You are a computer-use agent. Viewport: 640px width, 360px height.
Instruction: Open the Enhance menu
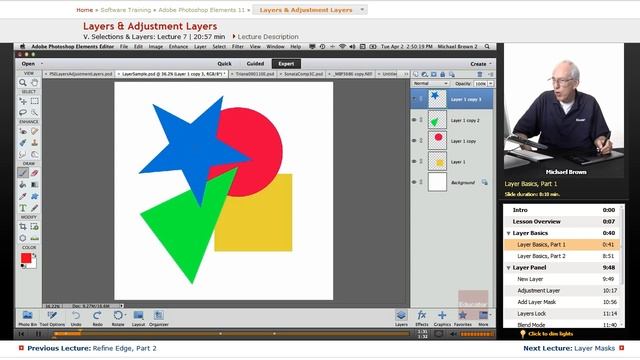[178, 47]
